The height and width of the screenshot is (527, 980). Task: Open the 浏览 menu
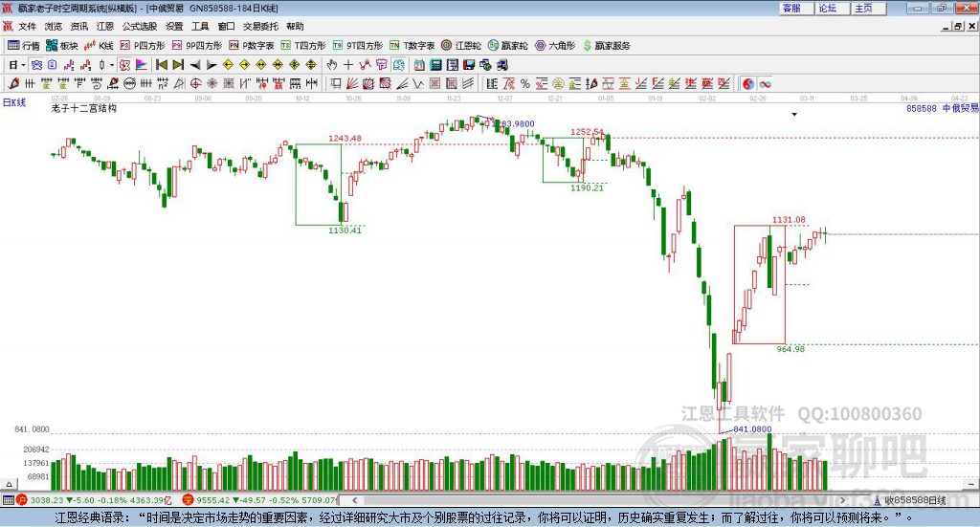tap(54, 26)
